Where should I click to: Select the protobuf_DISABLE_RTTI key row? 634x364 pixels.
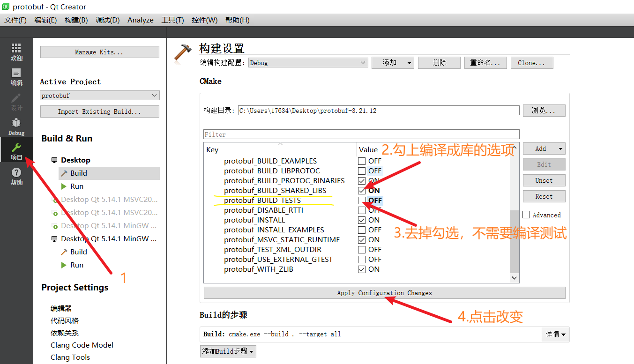[263, 210]
